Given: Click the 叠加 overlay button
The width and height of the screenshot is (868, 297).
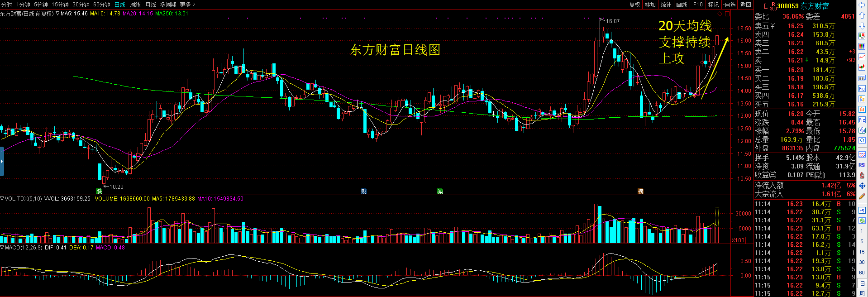Looking at the screenshot, I should pos(650,5).
